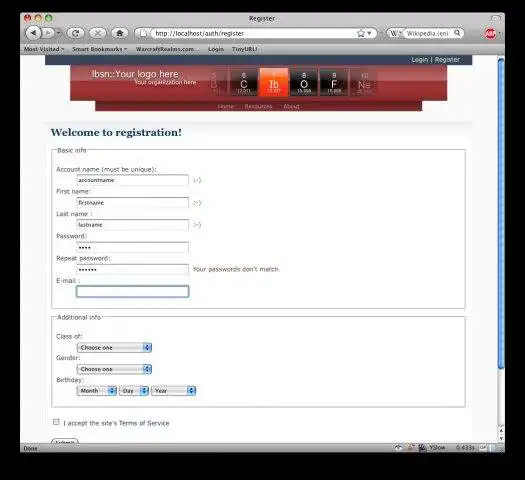This screenshot has width=525, height=480.
Task: Open the TinyURL! bookmark
Action: click(x=245, y=49)
